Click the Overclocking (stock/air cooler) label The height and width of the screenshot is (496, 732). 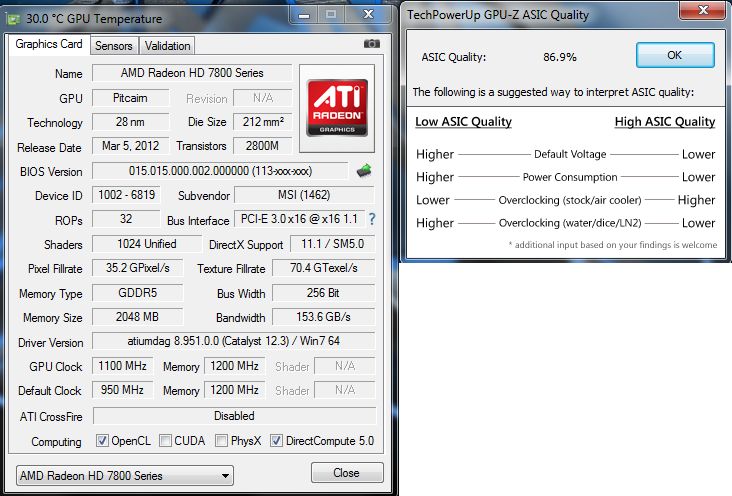pos(570,200)
